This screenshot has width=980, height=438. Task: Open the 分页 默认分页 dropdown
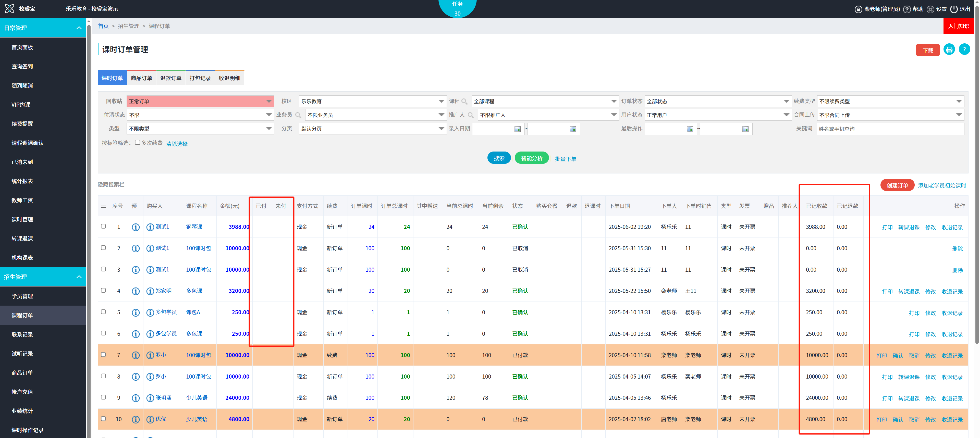tap(372, 129)
